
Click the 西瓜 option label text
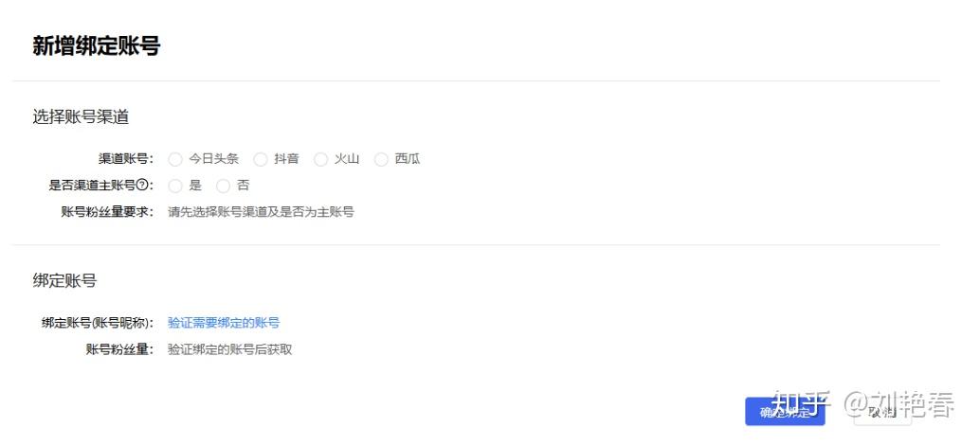point(408,159)
